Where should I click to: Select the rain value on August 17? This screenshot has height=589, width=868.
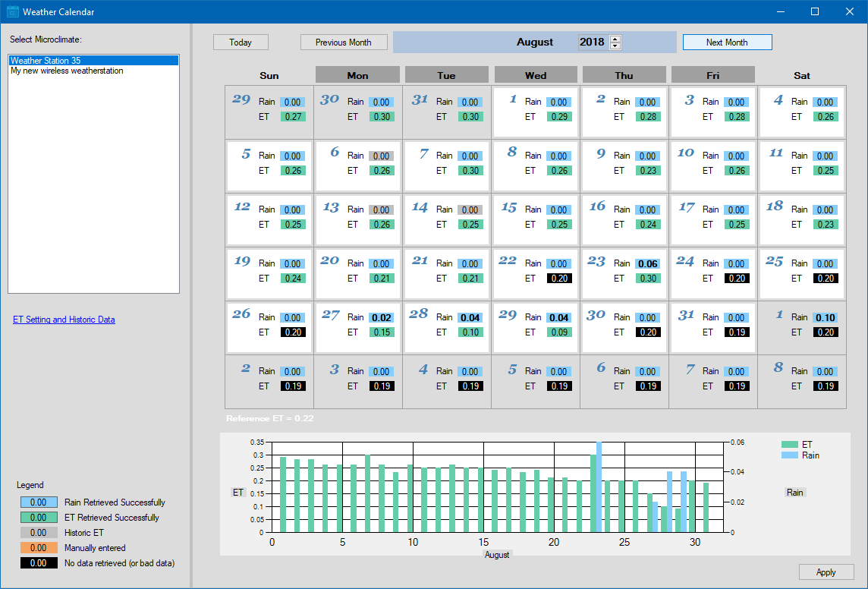pyautogui.click(x=737, y=209)
